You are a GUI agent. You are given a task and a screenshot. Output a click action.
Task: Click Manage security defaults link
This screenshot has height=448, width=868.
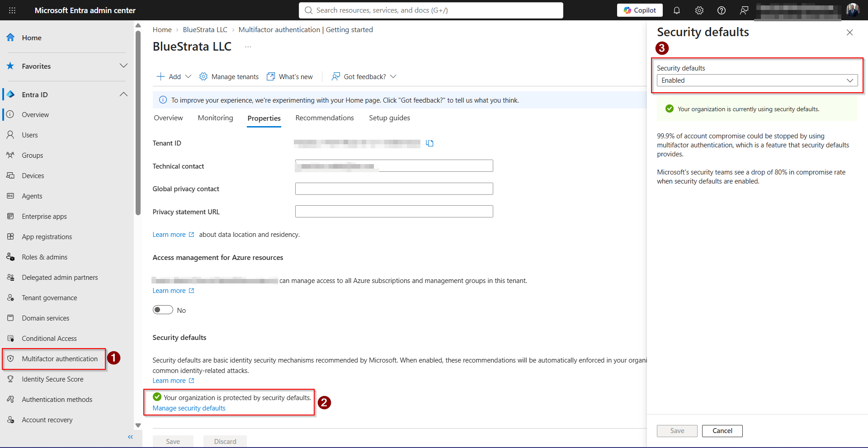189,408
